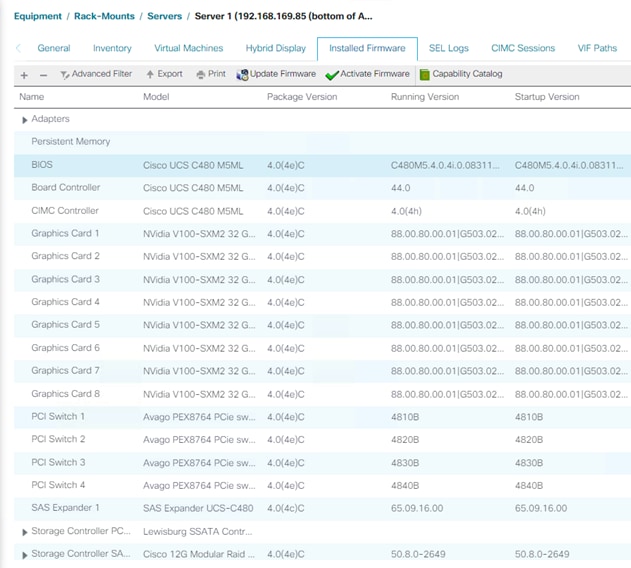This screenshot has width=631, height=568.
Task: Select the Installed Firmware tab
Action: (367, 49)
